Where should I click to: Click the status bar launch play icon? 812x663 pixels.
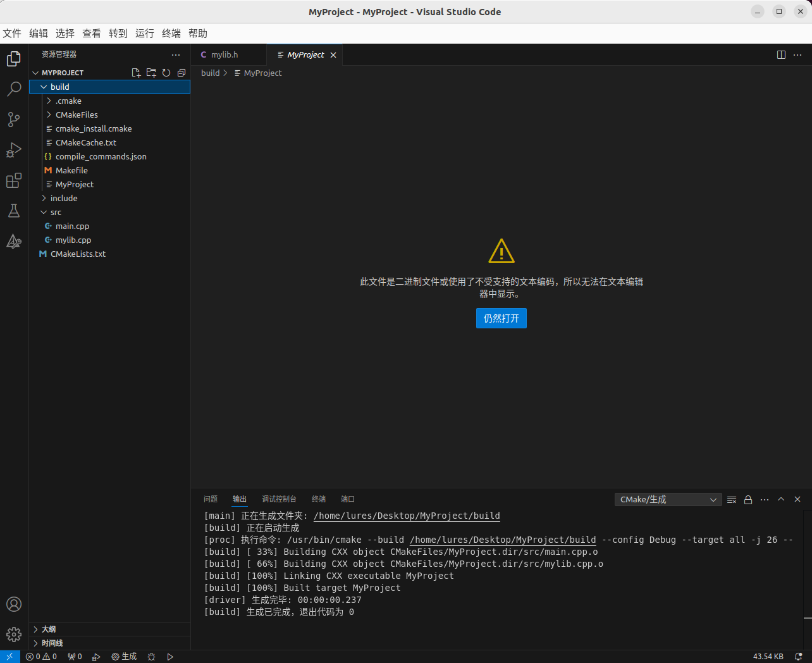170,657
